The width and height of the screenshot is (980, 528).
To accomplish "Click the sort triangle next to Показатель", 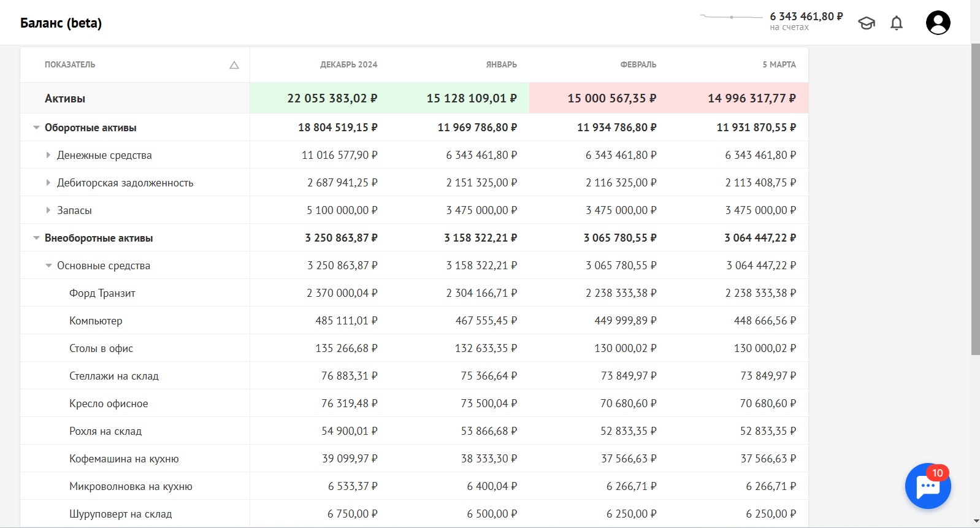I will click(234, 65).
